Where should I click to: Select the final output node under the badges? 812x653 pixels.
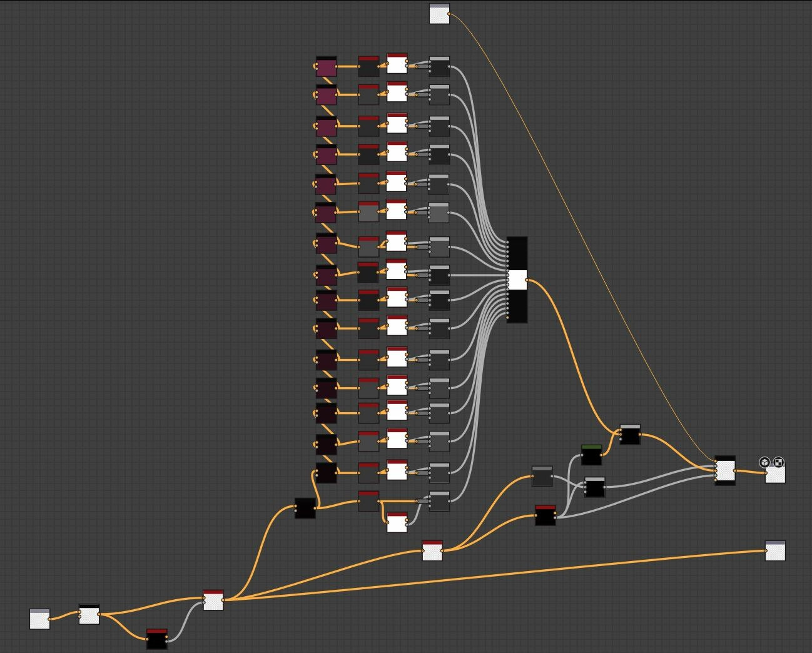pos(775,473)
